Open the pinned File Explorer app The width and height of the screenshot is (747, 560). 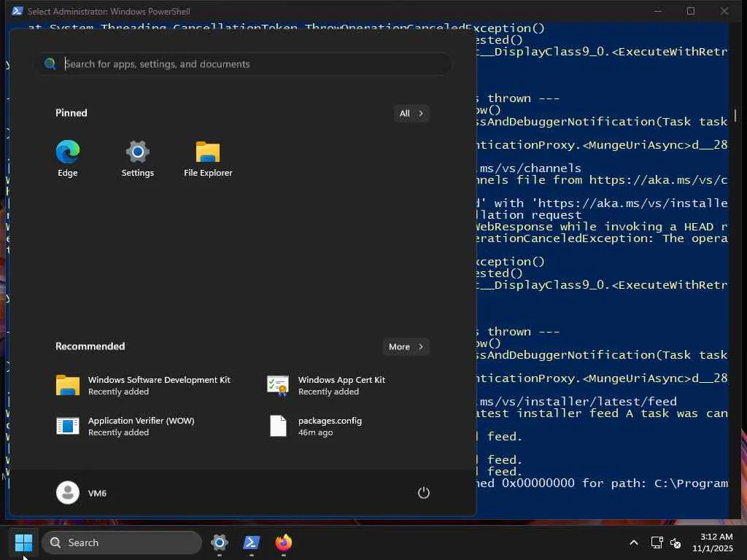pyautogui.click(x=208, y=158)
